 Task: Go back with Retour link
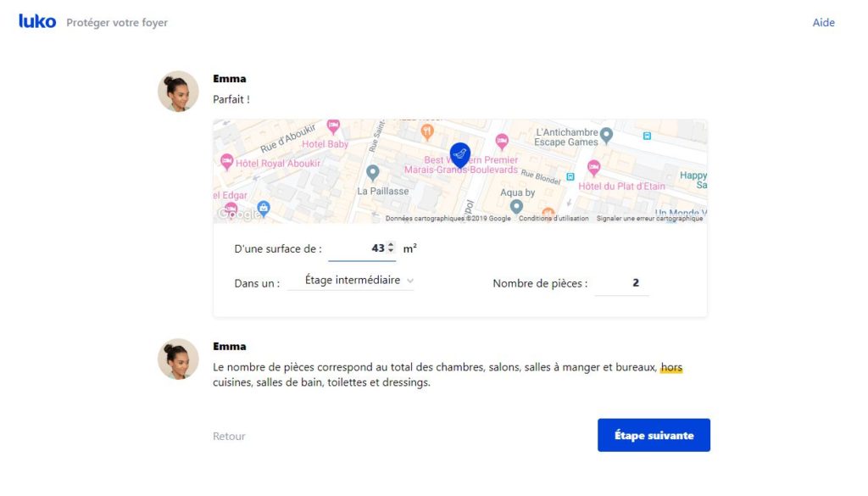pyautogui.click(x=229, y=436)
